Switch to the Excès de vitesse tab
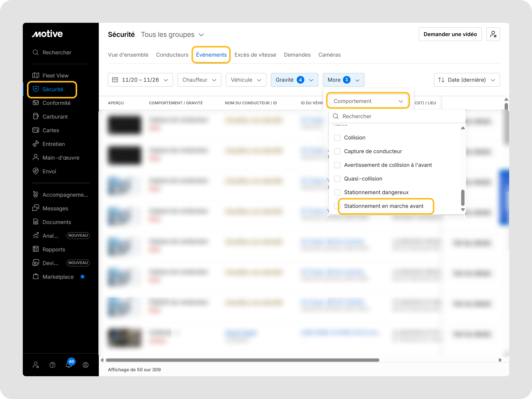532x399 pixels. [255, 55]
